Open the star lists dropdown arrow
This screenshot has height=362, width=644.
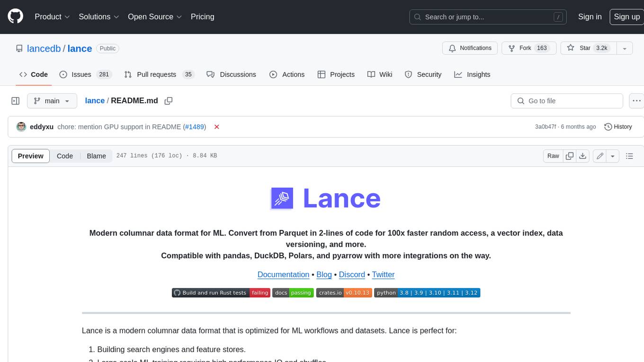point(625,48)
